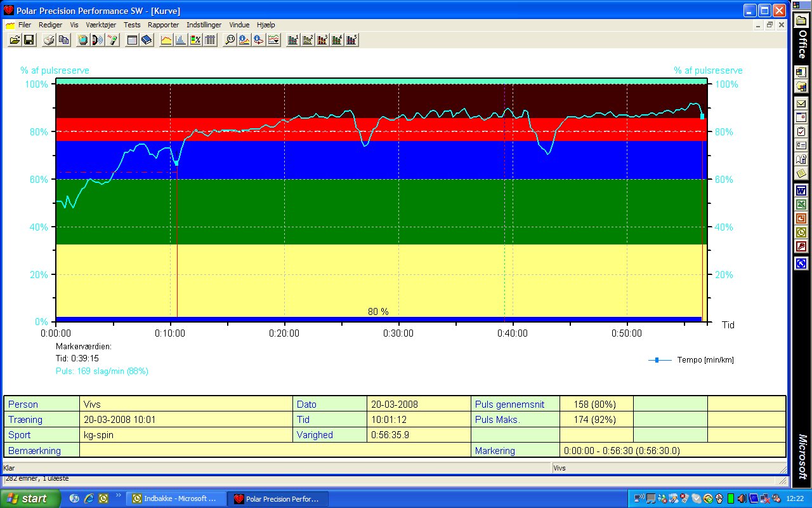The width and height of the screenshot is (812, 508).
Task: Restore the inner Kurve document window
Action: click(770, 25)
